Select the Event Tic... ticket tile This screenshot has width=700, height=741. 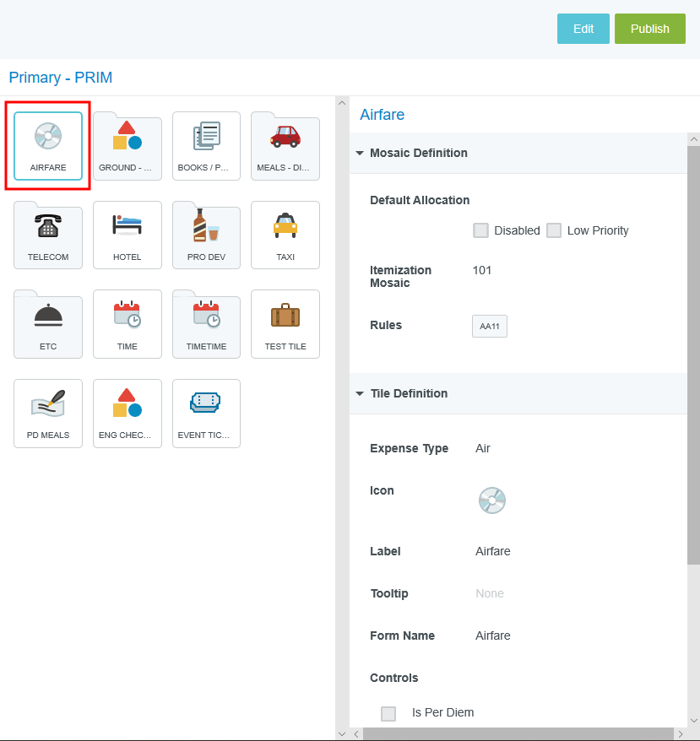(x=206, y=414)
